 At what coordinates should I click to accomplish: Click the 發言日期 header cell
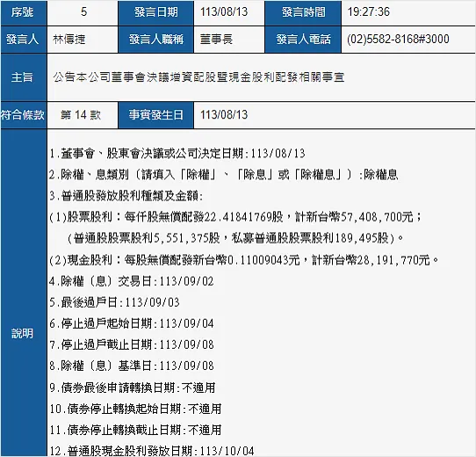pos(155,13)
